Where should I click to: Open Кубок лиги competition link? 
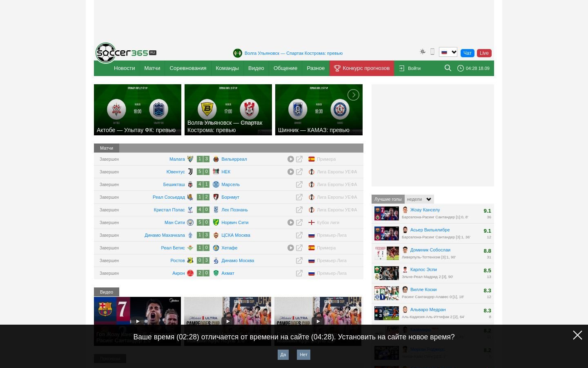[x=328, y=222]
